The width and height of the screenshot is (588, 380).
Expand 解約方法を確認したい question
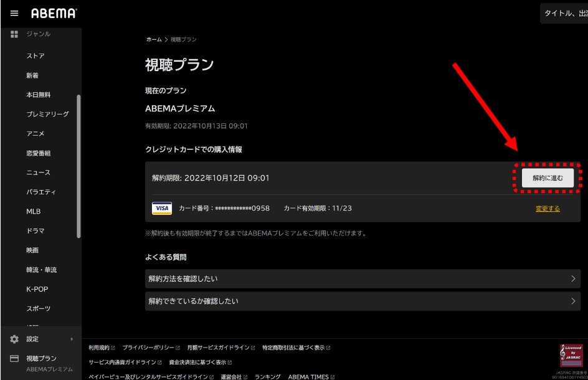pos(363,278)
